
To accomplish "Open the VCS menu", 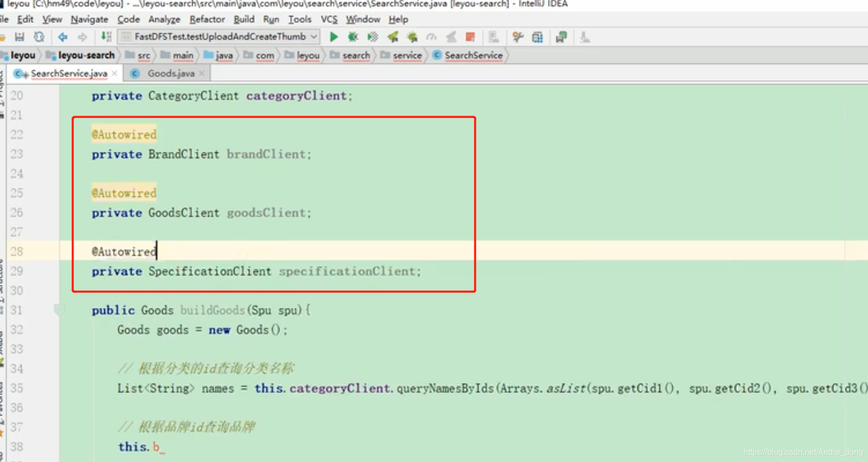I will [x=329, y=20].
